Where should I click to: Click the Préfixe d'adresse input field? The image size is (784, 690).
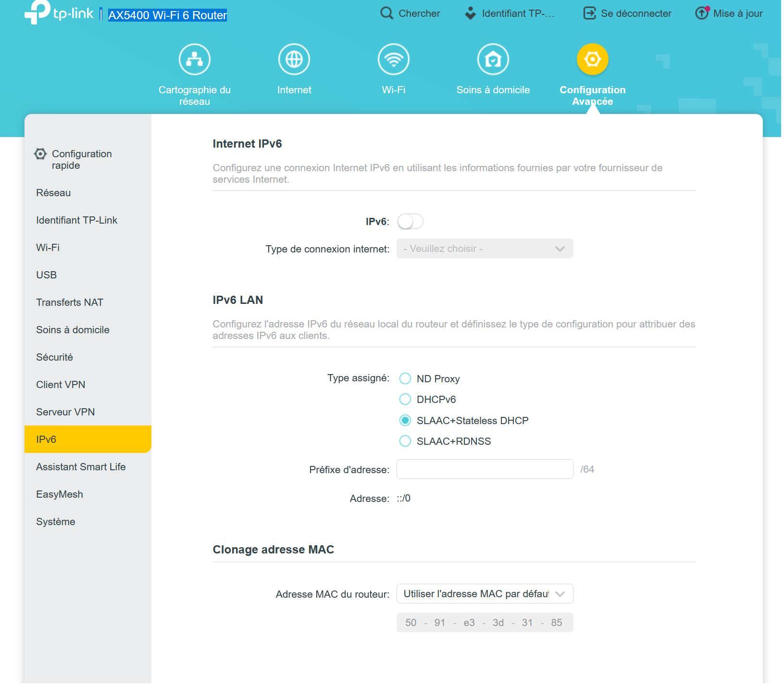[x=485, y=469]
